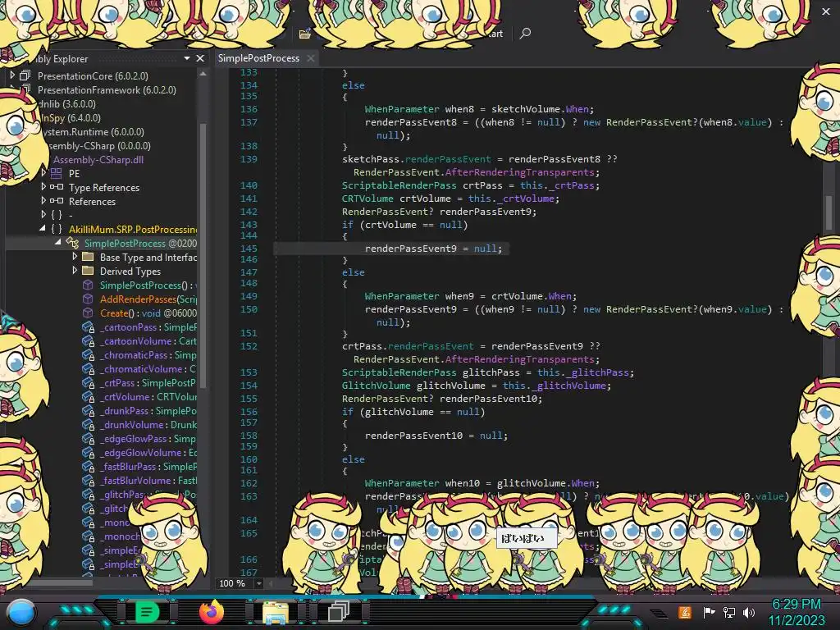This screenshot has width=840, height=630.
Task: Click the _cartoonVolume field icon
Action: click(89, 341)
